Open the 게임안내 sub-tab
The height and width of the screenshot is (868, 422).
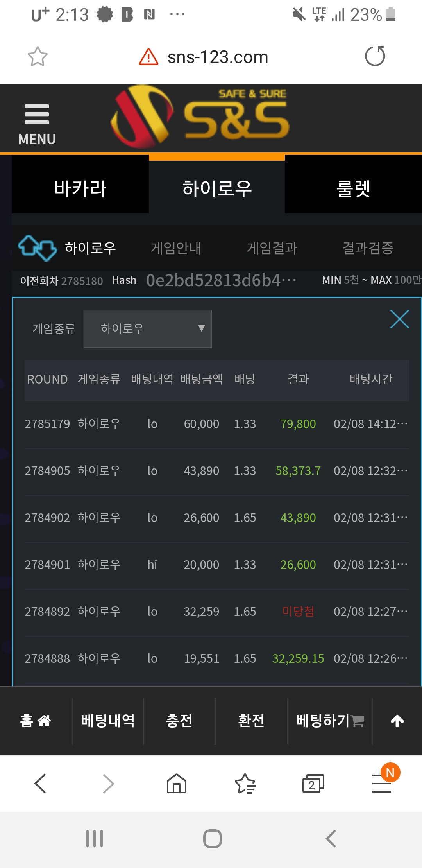176,248
